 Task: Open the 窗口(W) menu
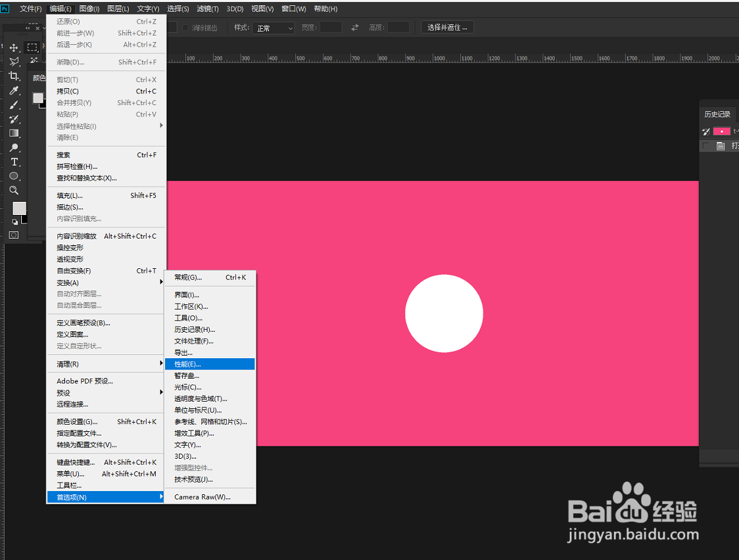click(294, 9)
